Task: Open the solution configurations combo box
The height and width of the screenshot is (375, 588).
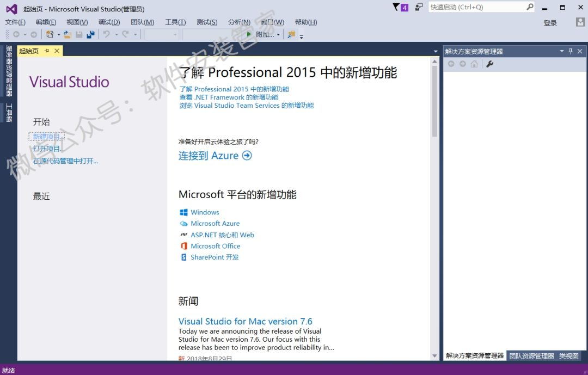Action: coord(162,34)
